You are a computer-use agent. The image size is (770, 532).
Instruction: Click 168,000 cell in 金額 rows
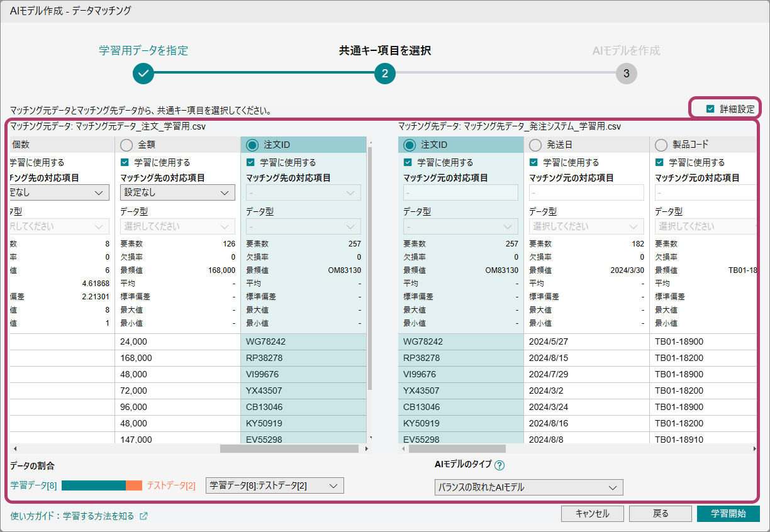click(x=177, y=358)
